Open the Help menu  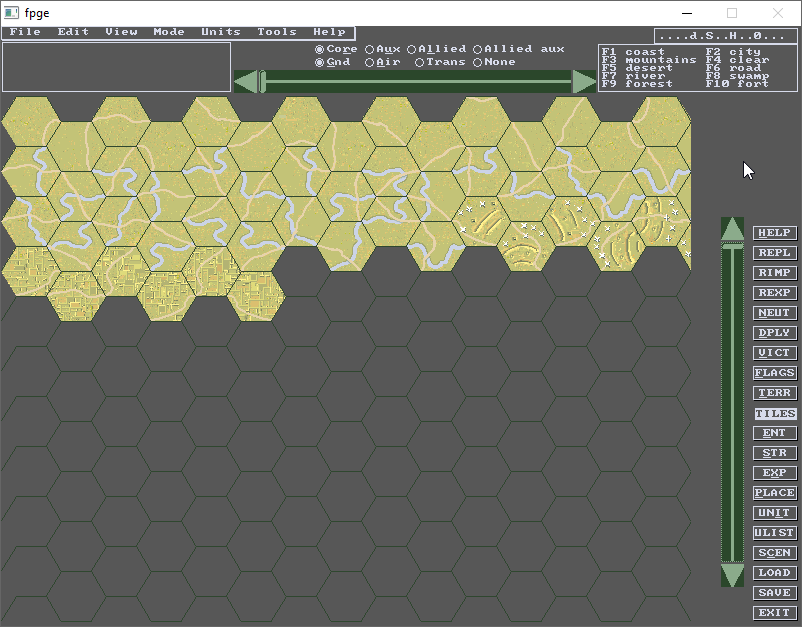(x=329, y=32)
